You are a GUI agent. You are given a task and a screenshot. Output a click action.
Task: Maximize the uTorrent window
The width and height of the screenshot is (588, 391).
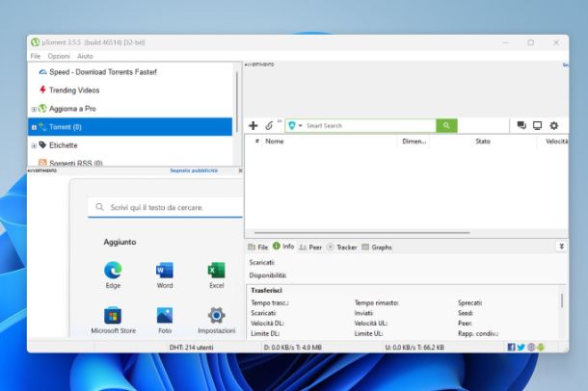530,42
